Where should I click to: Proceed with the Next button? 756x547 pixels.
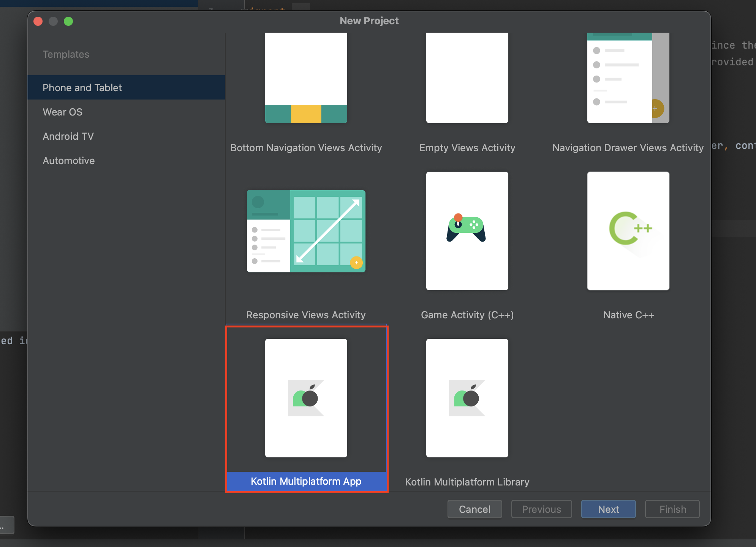coord(608,509)
